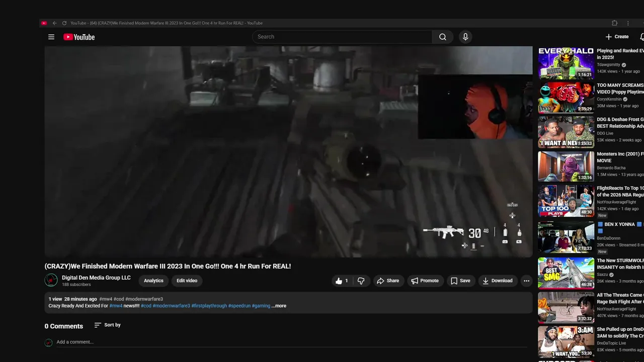Screen dimensions: 644x362
Task: Reload the page with refresh icon
Action: point(64,23)
